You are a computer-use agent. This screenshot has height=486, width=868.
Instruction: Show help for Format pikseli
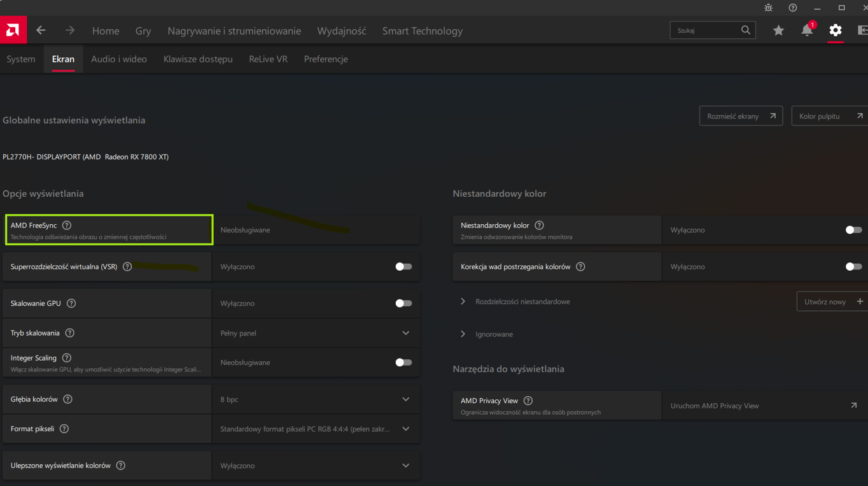click(64, 429)
